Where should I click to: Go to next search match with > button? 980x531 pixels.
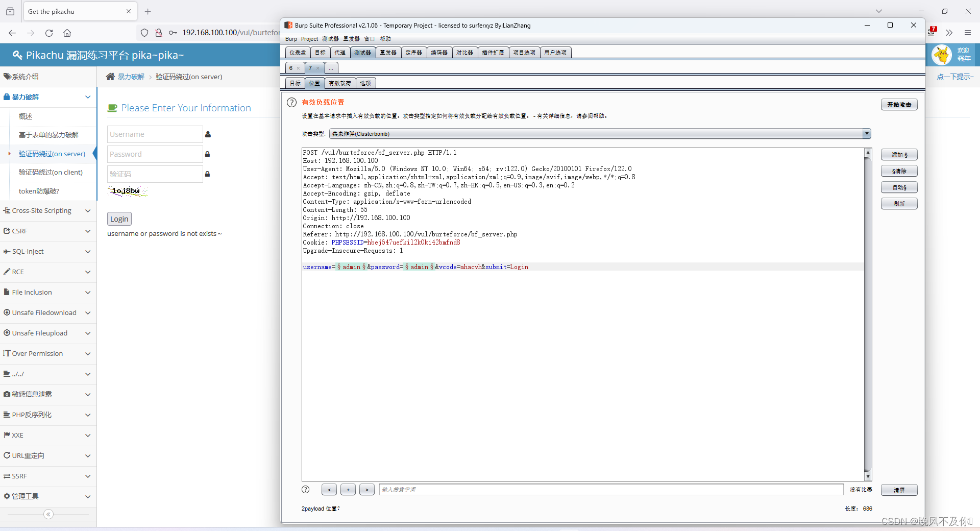(x=367, y=490)
